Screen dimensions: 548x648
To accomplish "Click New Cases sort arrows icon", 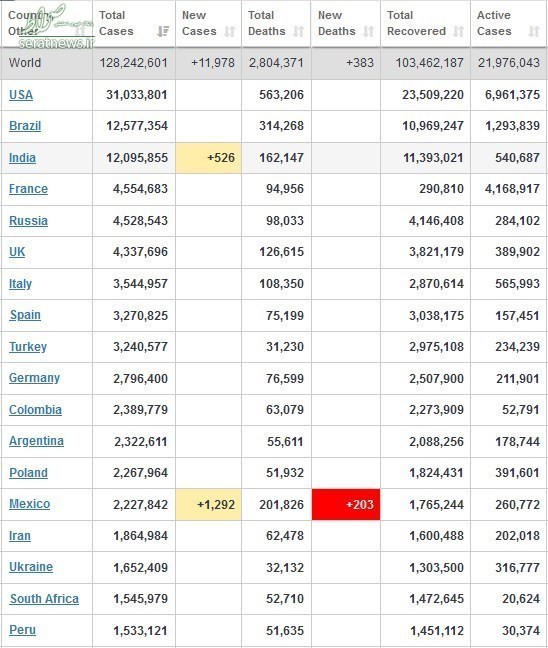I will point(229,31).
